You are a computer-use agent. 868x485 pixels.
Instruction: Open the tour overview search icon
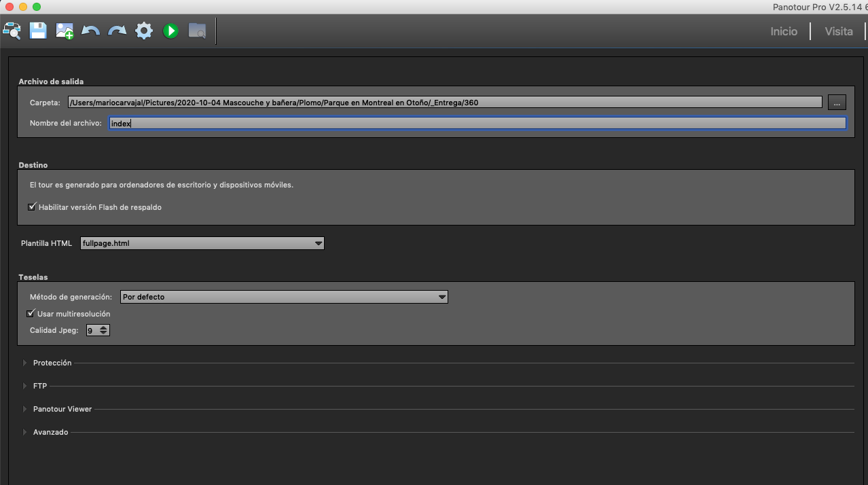pyautogui.click(x=12, y=31)
